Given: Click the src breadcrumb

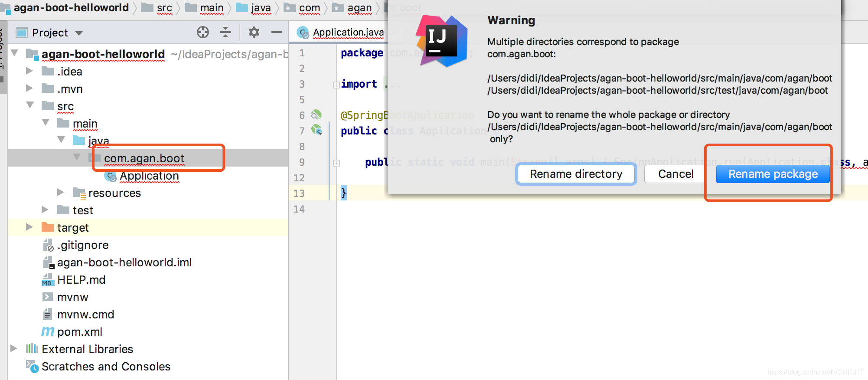Looking at the screenshot, I should click(x=164, y=8).
